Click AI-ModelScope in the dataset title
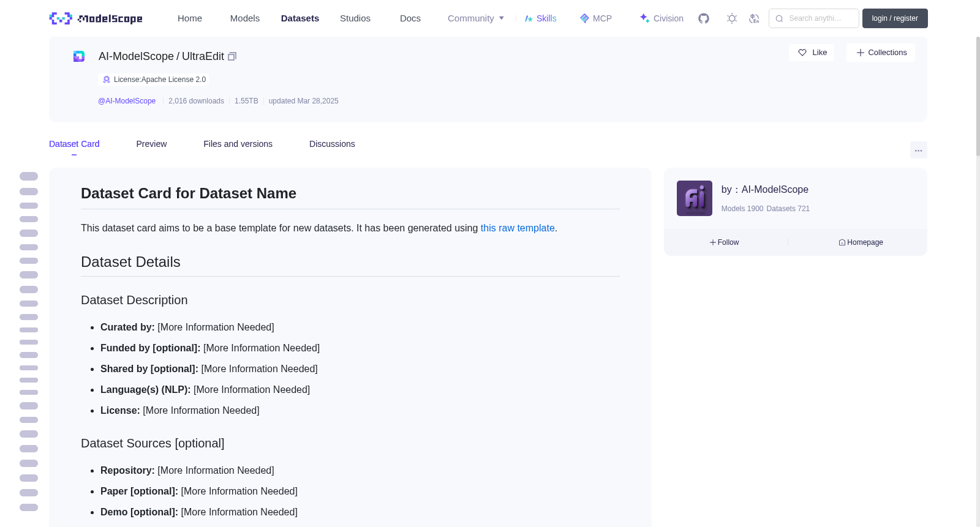Image resolution: width=980 pixels, height=527 pixels. 136,56
